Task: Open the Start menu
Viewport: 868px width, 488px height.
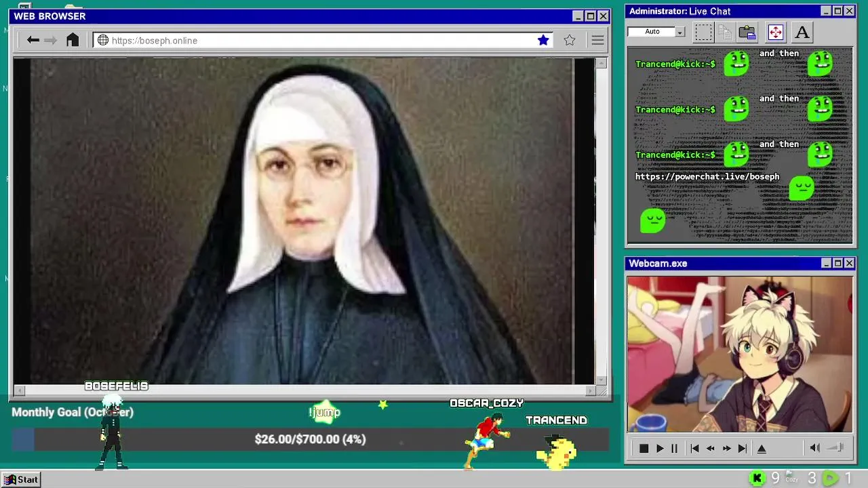Action: [x=21, y=479]
